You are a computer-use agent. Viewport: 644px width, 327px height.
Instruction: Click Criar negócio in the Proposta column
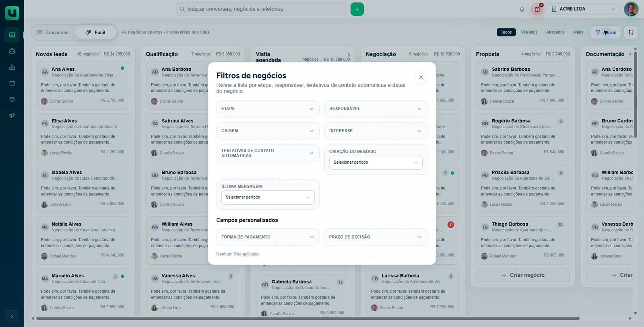click(523, 276)
